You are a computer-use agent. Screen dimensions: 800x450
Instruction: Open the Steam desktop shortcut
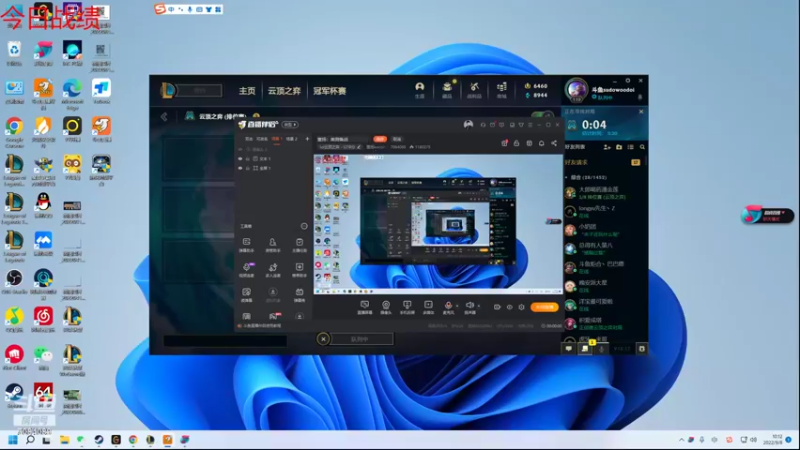(14, 393)
